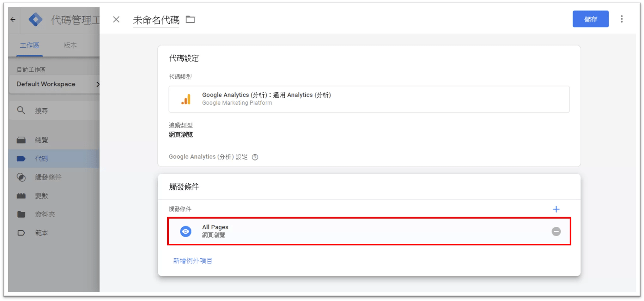Click the 範本 template icon
This screenshot has width=644, height=301.
click(x=21, y=233)
